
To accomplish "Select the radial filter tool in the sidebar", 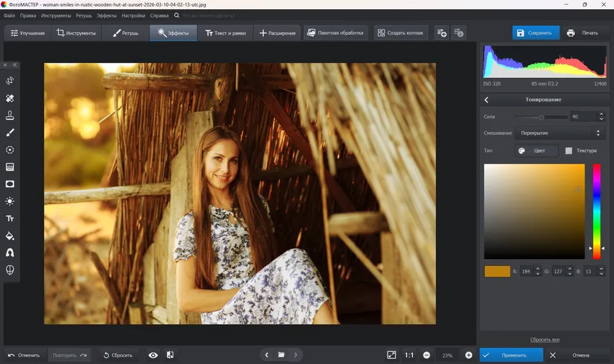I will pyautogui.click(x=10, y=150).
